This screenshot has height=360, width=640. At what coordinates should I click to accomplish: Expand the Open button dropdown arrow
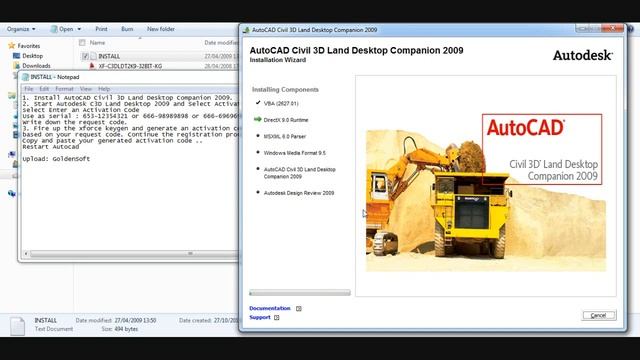pos(79,29)
